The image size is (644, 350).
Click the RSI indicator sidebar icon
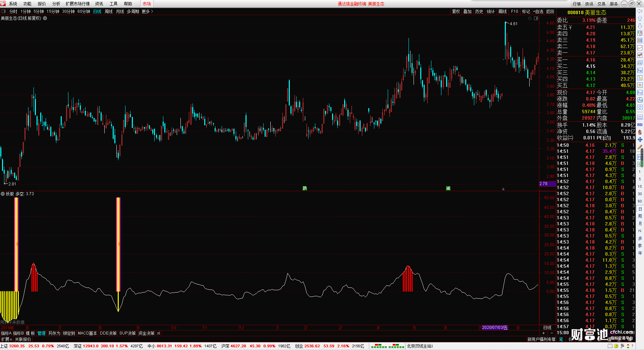(640, 125)
